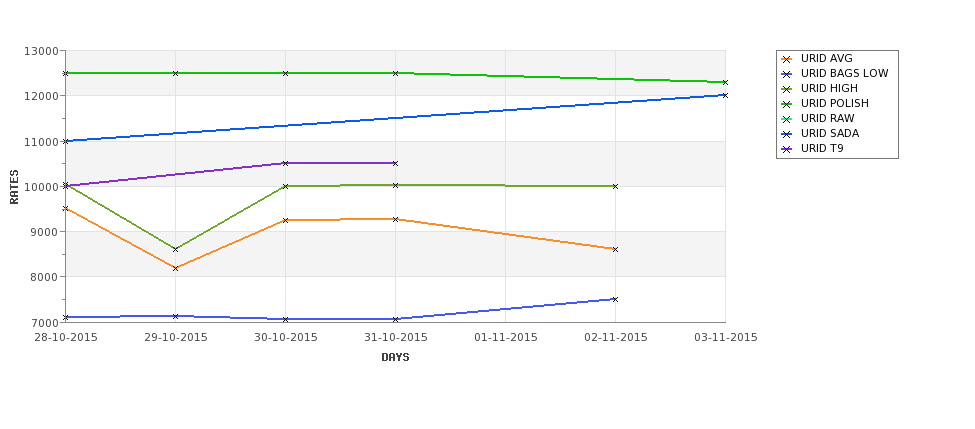
Task: Click the URID AVG orange legend marker
Action: (787, 59)
